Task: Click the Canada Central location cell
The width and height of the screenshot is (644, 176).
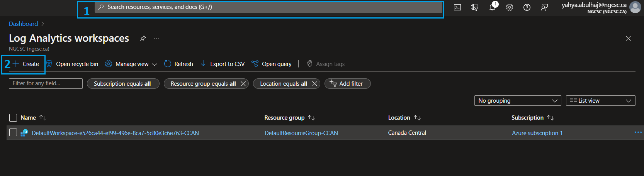Action: (x=407, y=133)
